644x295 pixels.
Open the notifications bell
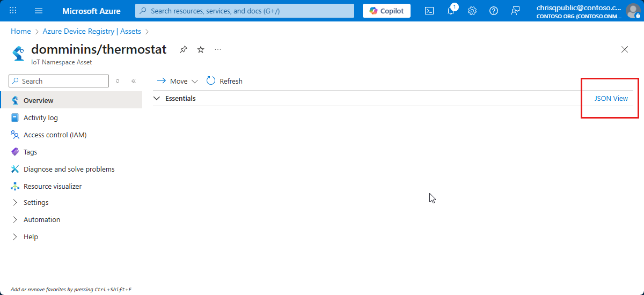click(451, 11)
